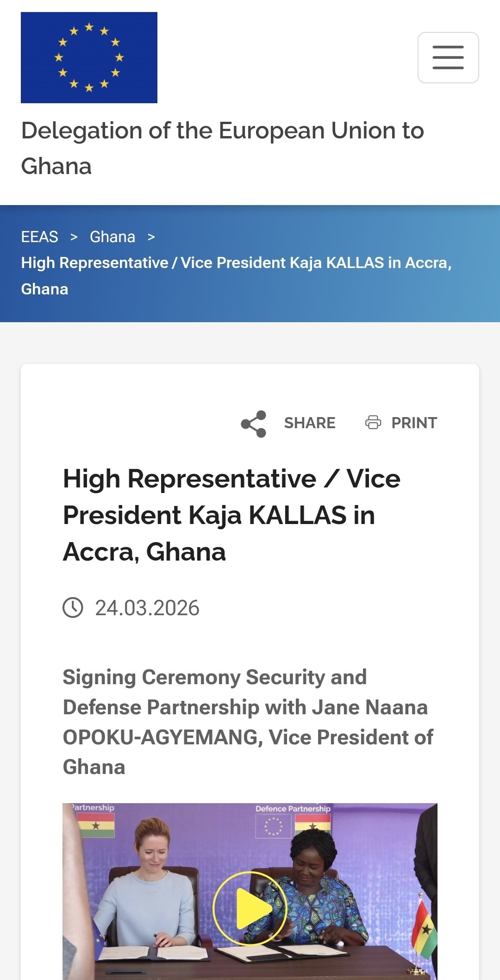Click the European Union flag logo
500x980 pixels.
89,57
